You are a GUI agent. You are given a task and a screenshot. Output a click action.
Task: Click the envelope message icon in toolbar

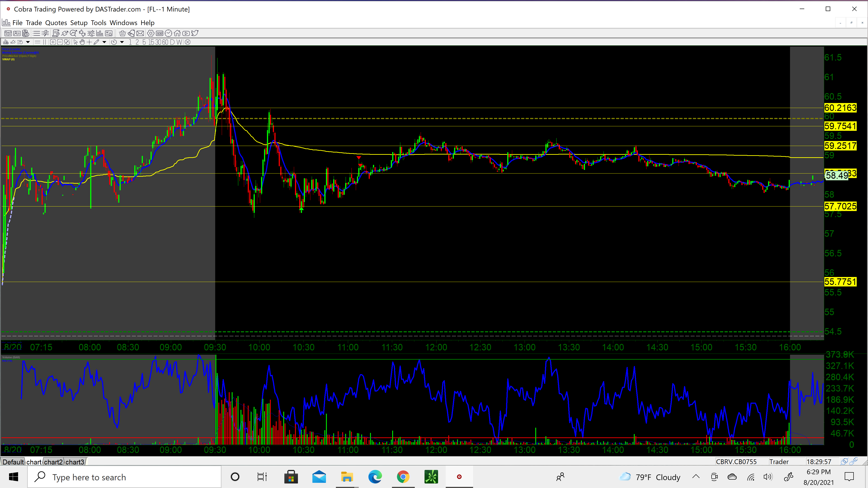pyautogui.click(x=140, y=33)
